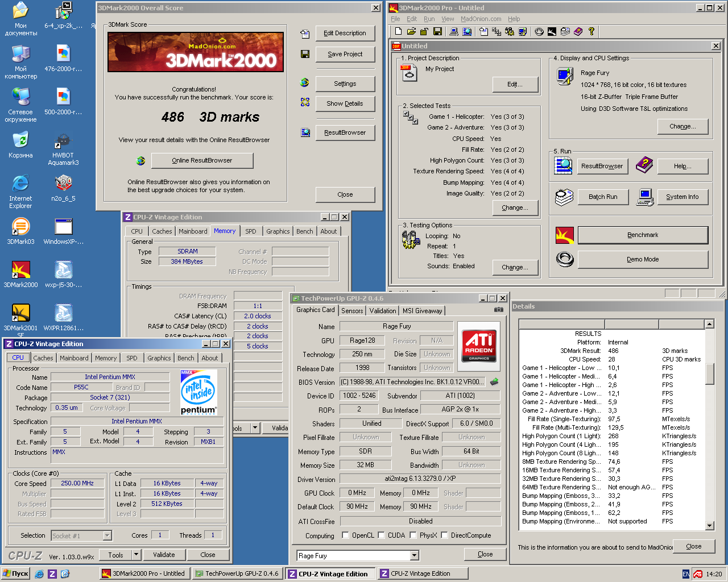Click Selected Tests checkmarks icon in toolbar
728x582 pixels.
point(496,31)
